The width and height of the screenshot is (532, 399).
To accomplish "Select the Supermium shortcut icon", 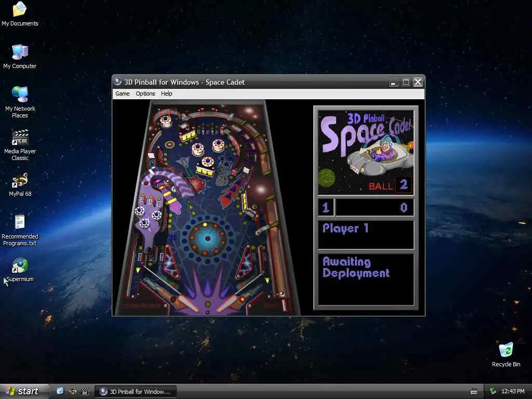I will click(20, 270).
